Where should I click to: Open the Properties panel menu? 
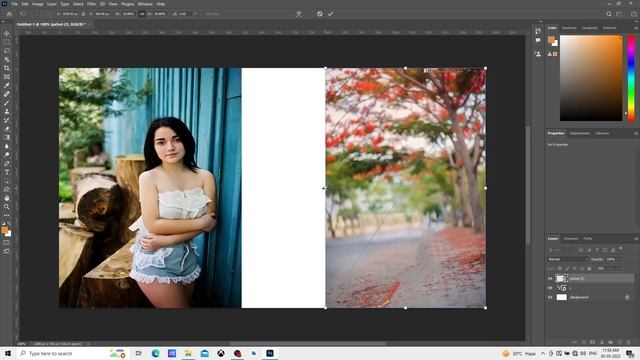pyautogui.click(x=636, y=133)
